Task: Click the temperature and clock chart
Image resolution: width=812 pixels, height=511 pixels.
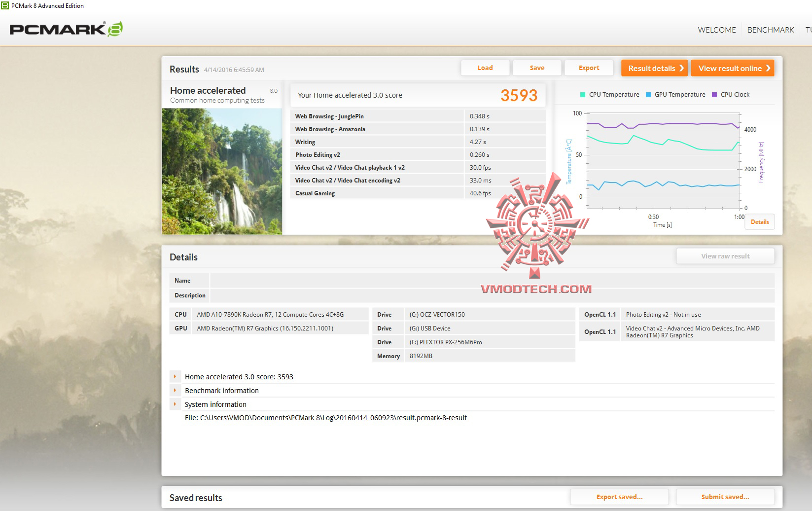Action: (x=663, y=160)
